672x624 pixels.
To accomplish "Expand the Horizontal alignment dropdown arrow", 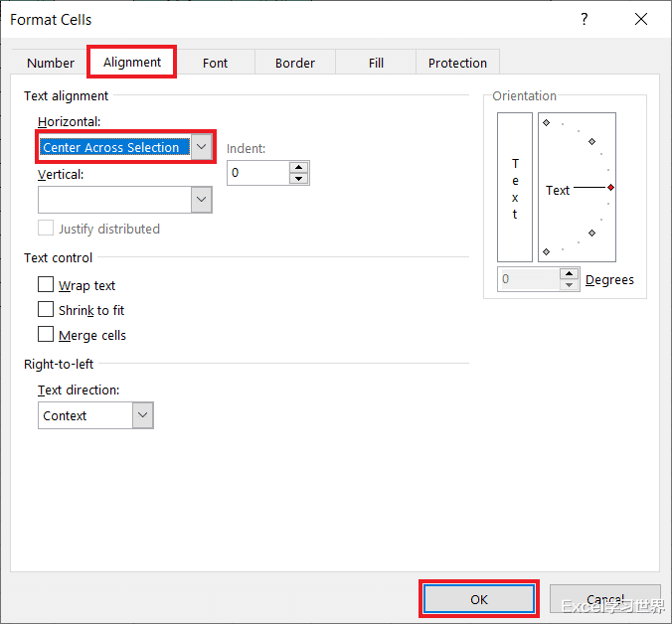I will pyautogui.click(x=202, y=147).
